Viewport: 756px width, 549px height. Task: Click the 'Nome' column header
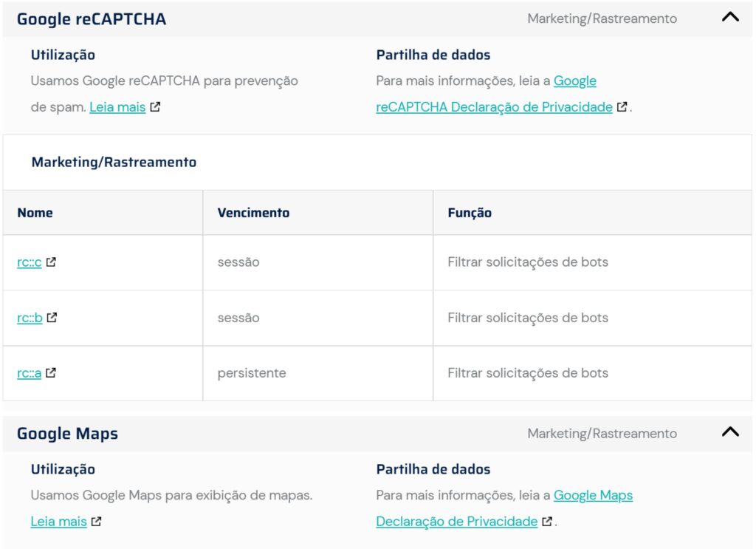point(35,213)
